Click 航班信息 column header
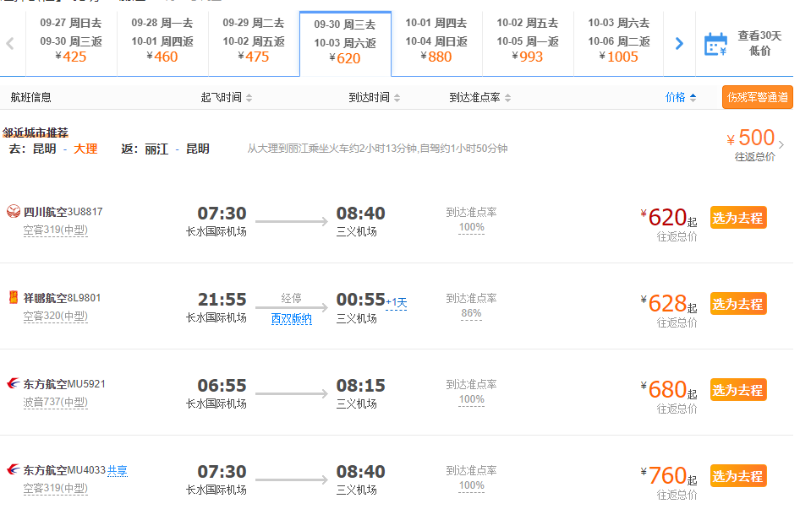Image resolution: width=800 pixels, height=520 pixels. point(31,97)
